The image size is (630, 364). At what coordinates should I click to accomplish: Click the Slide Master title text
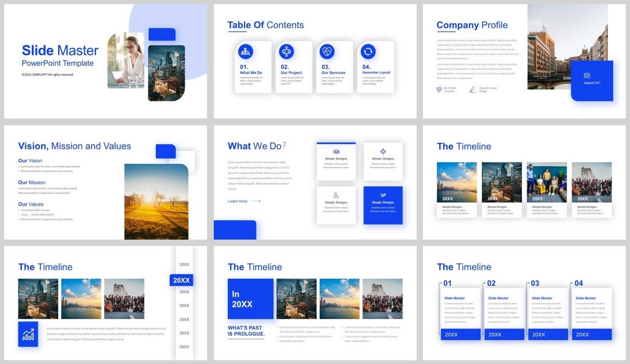click(x=60, y=50)
